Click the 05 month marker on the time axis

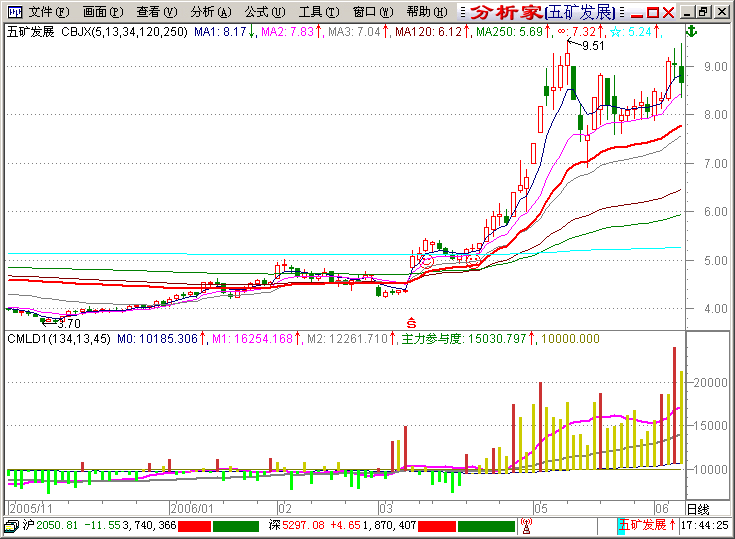(x=540, y=509)
